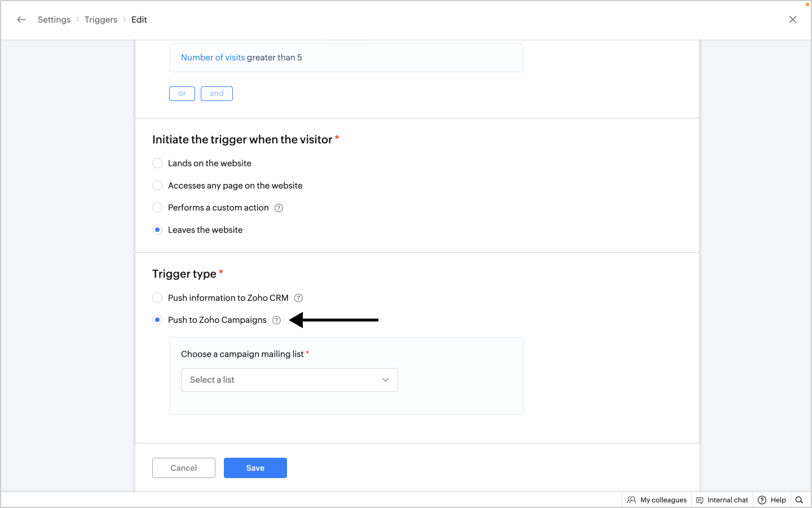Open My colleagues panel
The width and height of the screenshot is (812, 508).
[x=657, y=500]
